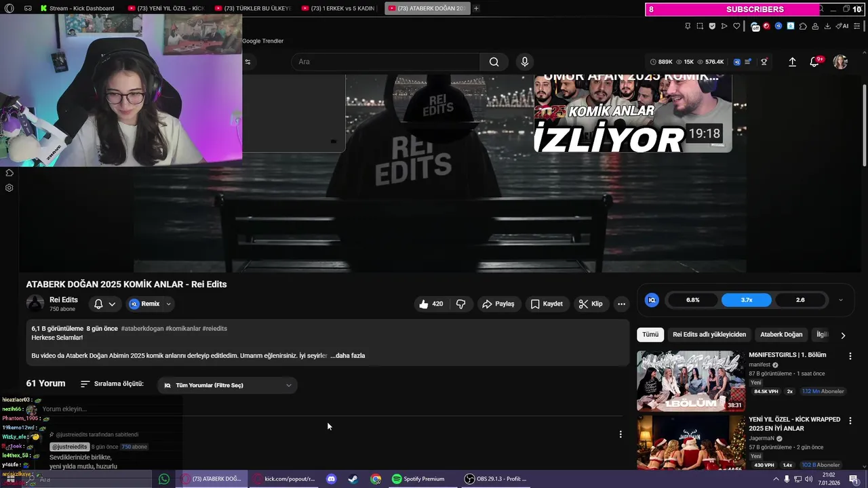Click the 3.7x blue vidIQ pill

click(x=747, y=300)
